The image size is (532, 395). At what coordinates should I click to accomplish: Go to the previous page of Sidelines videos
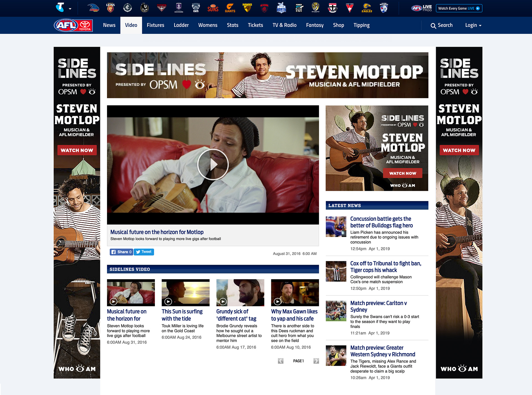[281, 361]
